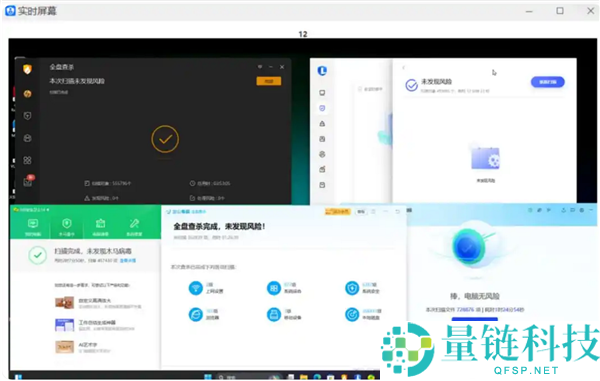Select the four-squares apps icon in the dark sidebar
The image size is (600, 381).
[27, 160]
